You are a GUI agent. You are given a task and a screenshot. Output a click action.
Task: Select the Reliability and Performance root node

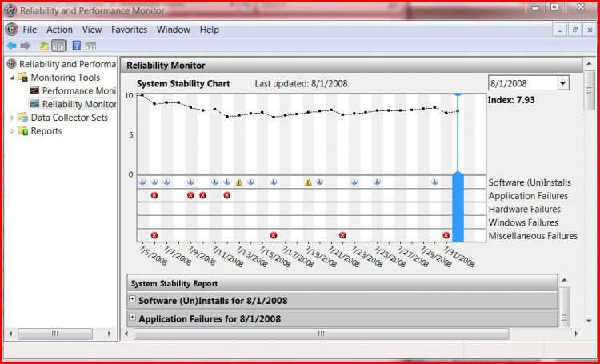point(67,64)
